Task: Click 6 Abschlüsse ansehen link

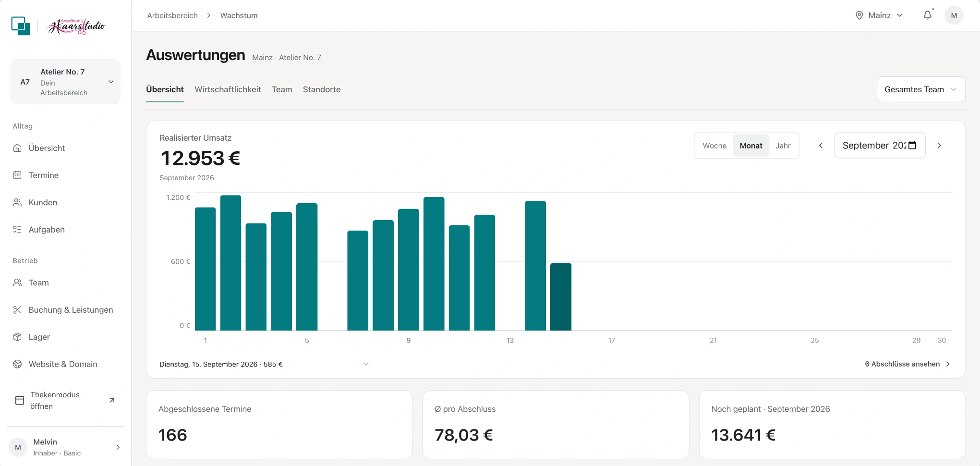Action: 907,364
